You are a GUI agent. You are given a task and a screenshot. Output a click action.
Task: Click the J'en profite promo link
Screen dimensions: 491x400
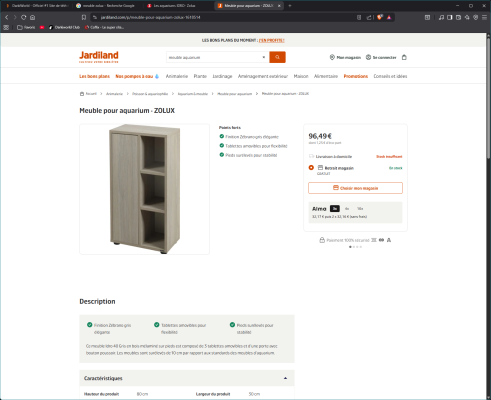(x=272, y=40)
